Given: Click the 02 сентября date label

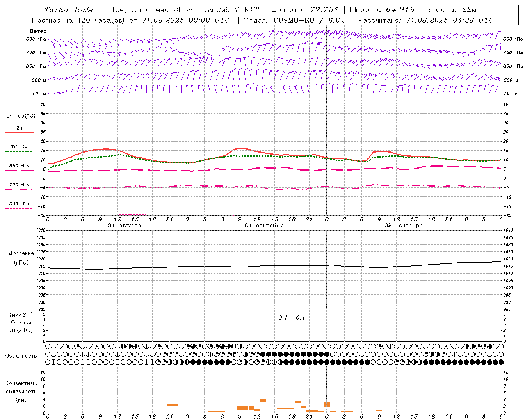Looking at the screenshot, I should 404,226.
